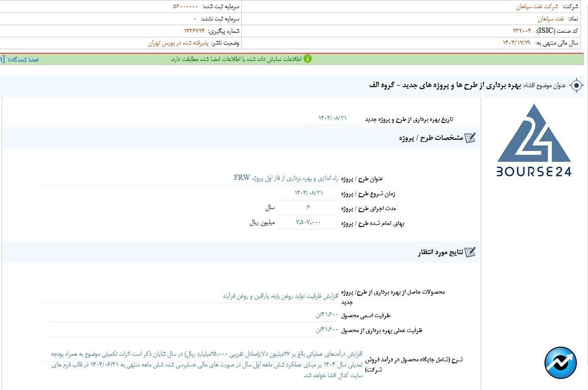588x390 pixels.
Task: Click project duration field showing ۶ سال
Action: pyautogui.click(x=308, y=208)
